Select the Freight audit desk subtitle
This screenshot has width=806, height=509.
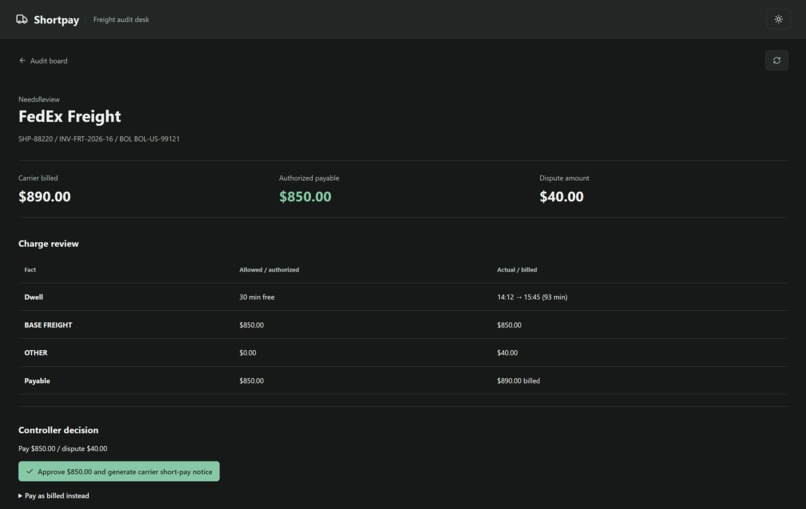[121, 20]
